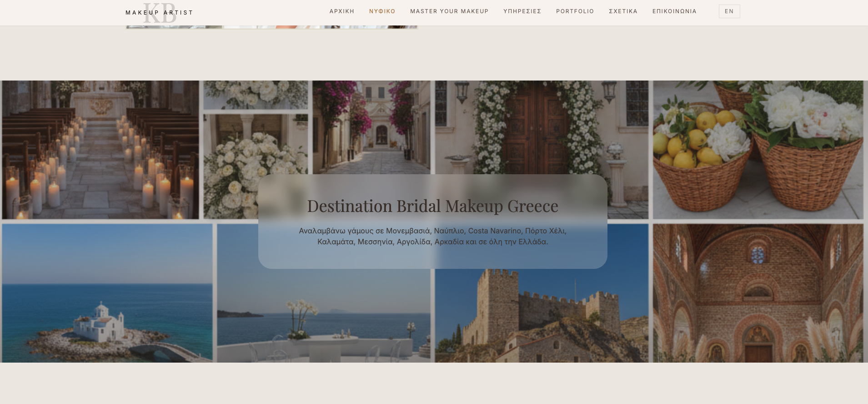The image size is (868, 404).
Task: Click the paragraph starting Αναλαμβάνω γάμους
Action: tap(433, 236)
